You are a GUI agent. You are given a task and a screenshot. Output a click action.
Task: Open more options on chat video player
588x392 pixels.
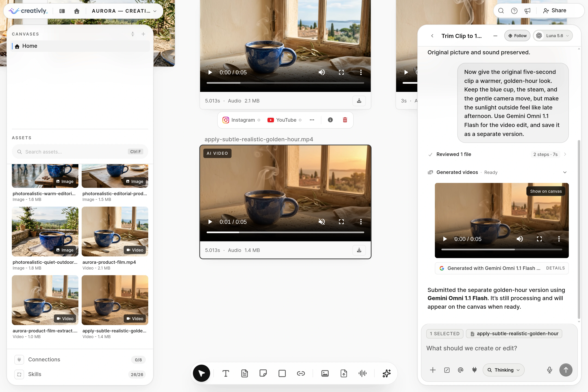(559, 239)
